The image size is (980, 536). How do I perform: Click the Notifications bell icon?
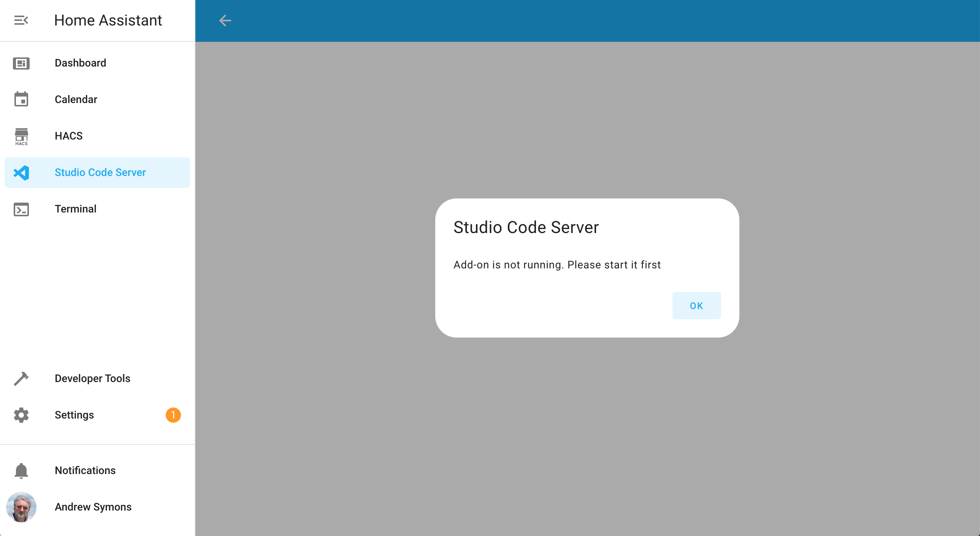click(21, 470)
